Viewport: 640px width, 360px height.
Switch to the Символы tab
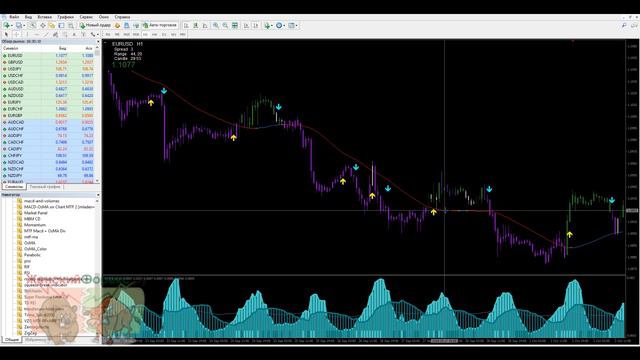click(x=13, y=187)
